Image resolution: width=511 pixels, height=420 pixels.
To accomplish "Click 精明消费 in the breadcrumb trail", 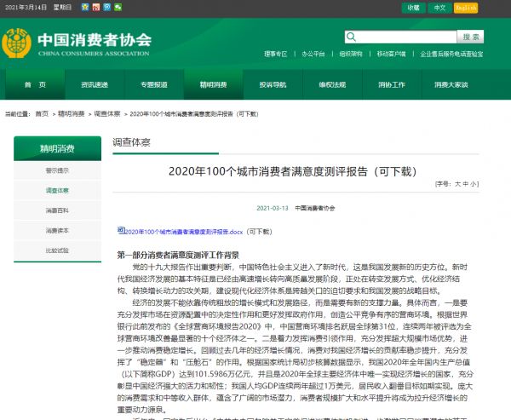I will pyautogui.click(x=71, y=114).
